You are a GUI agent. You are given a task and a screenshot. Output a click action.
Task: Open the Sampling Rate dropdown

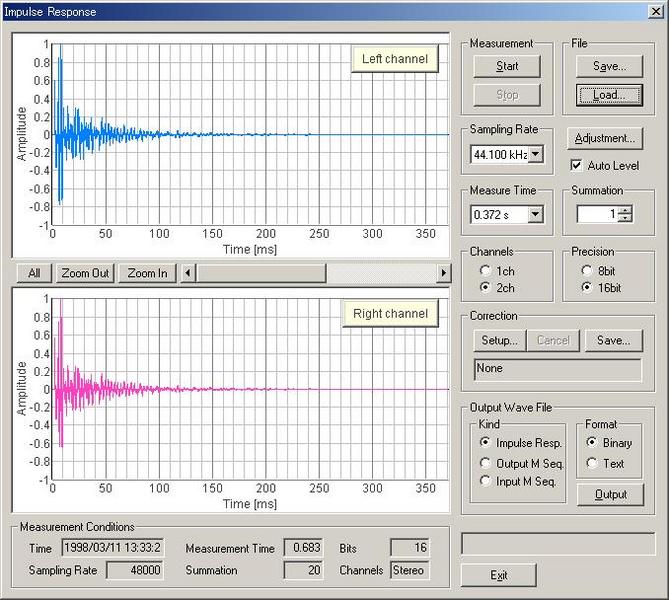[x=536, y=154]
